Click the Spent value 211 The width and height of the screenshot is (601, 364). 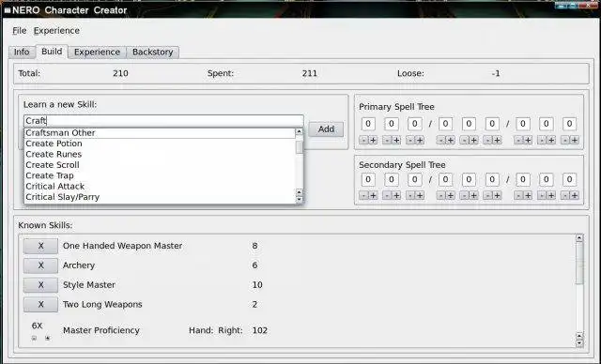310,73
